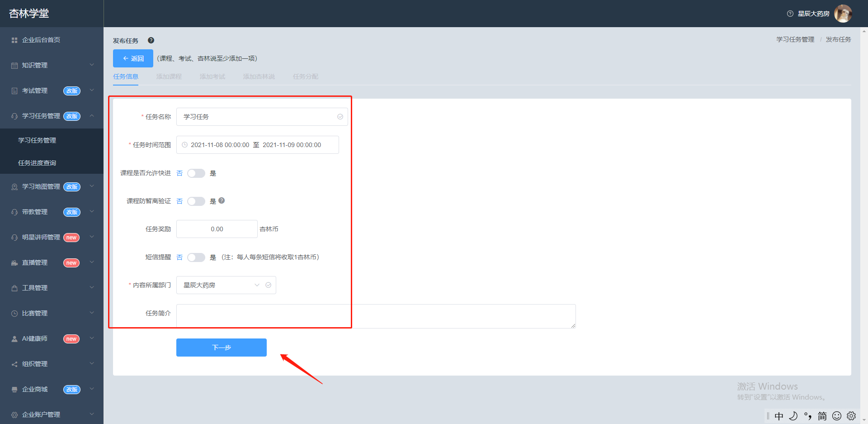Click the 返回 back button
This screenshot has width=868, height=424.
133,58
